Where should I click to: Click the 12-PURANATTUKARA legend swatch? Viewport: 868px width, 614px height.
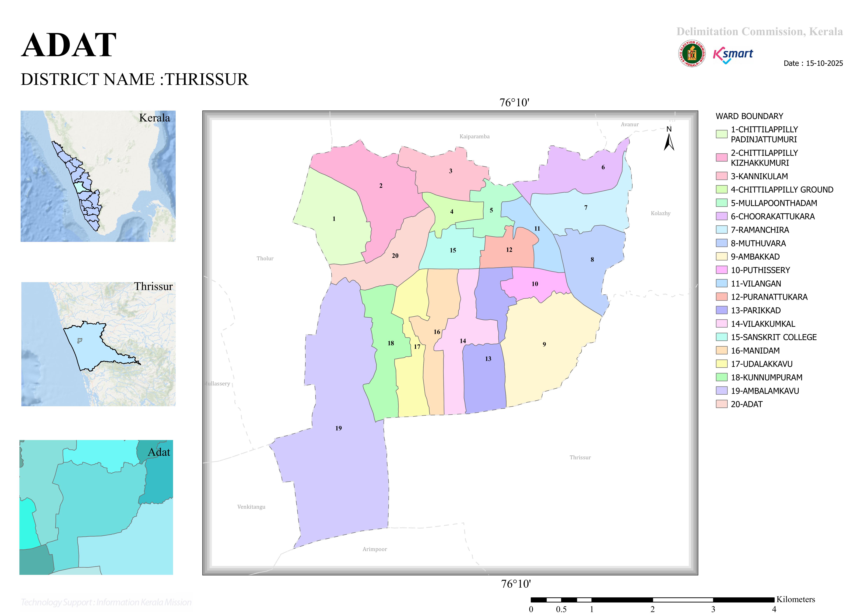point(722,297)
